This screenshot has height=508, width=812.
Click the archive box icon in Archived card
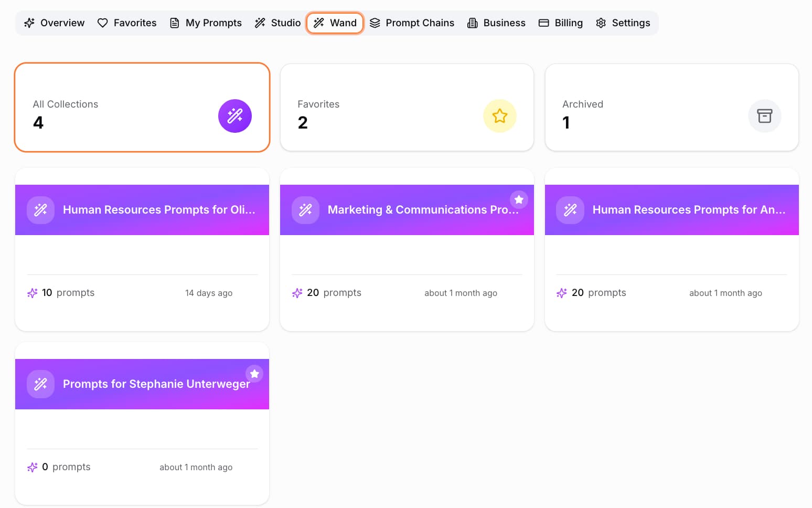coord(764,116)
